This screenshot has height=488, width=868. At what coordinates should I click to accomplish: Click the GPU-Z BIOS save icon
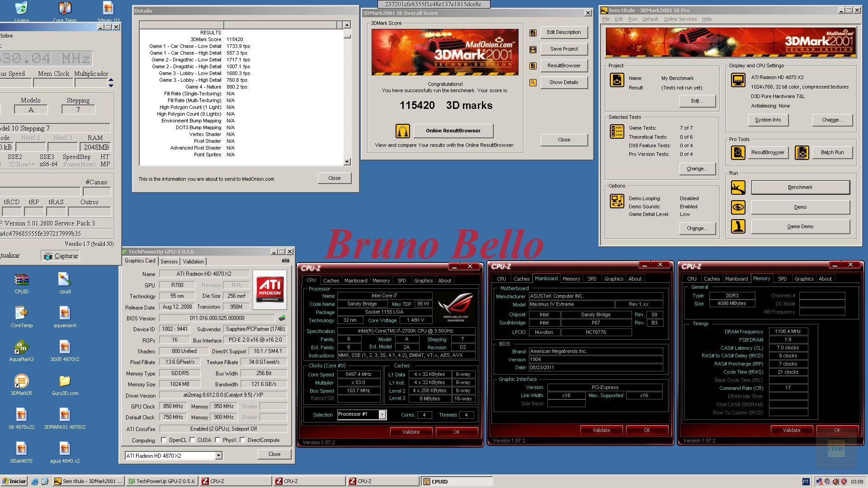(x=282, y=318)
